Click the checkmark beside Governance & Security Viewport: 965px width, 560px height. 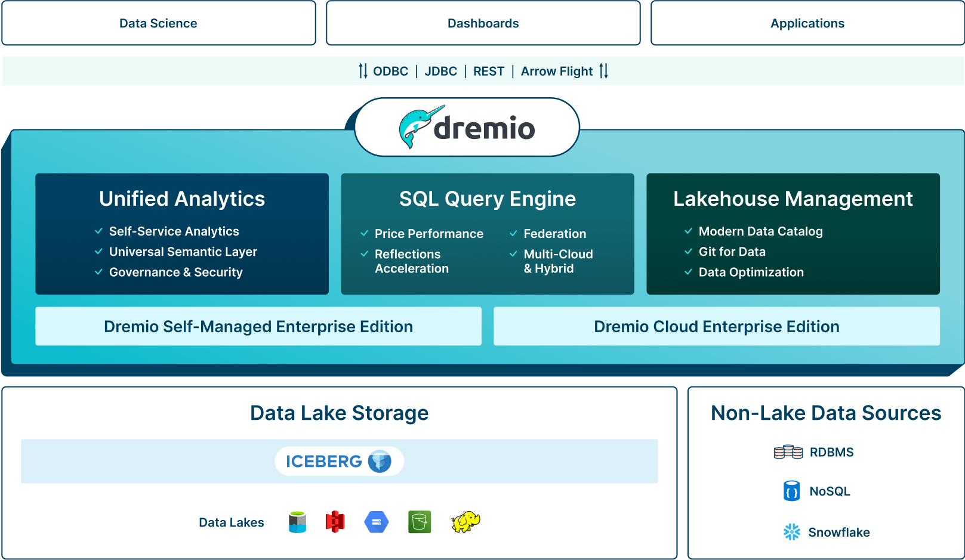(x=98, y=272)
